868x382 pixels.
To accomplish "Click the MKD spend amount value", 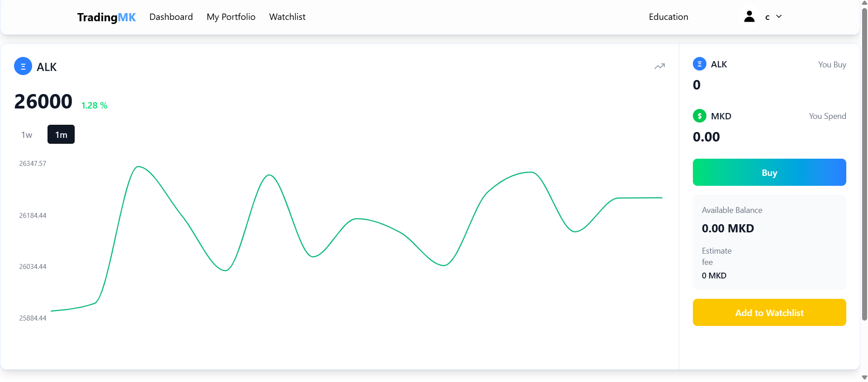I will [706, 137].
